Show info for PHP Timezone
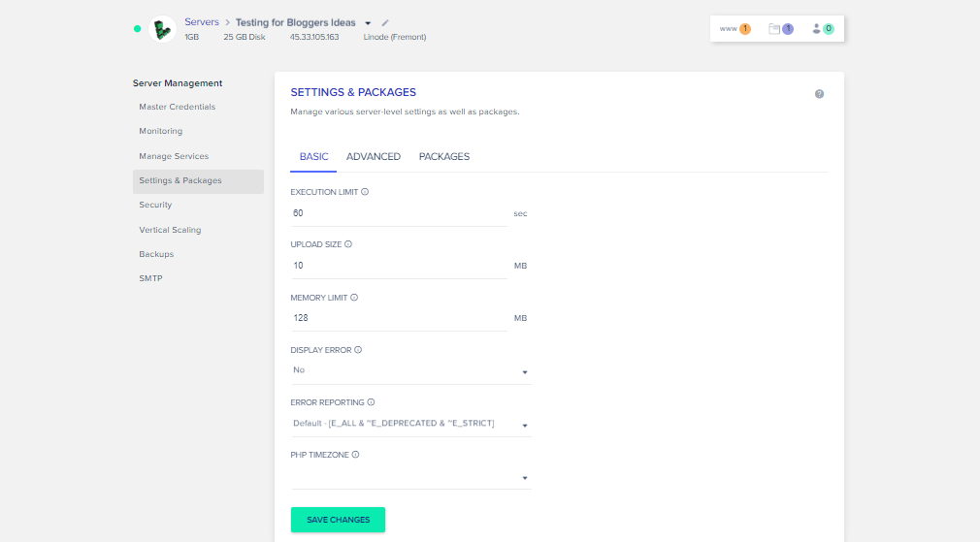The image size is (980, 542). [x=356, y=455]
